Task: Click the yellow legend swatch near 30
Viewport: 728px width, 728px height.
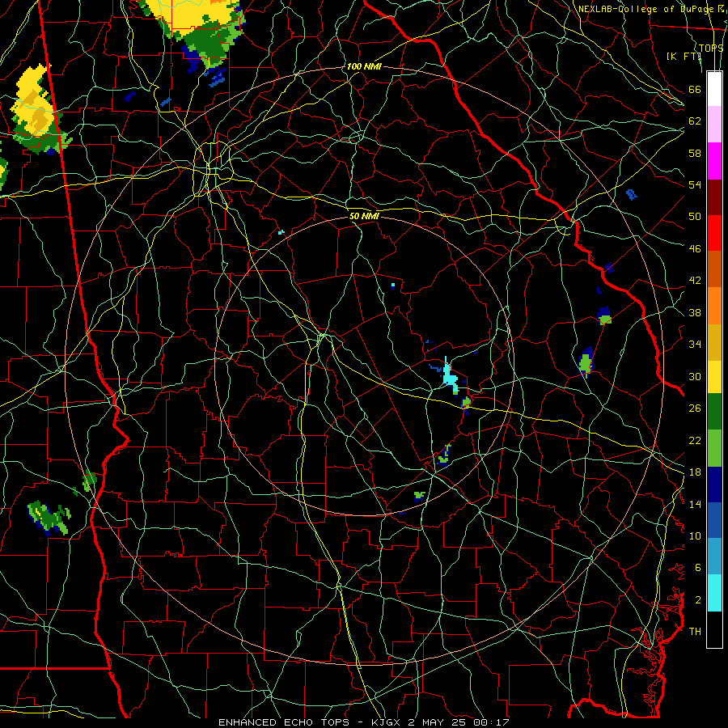Action: 714,377
